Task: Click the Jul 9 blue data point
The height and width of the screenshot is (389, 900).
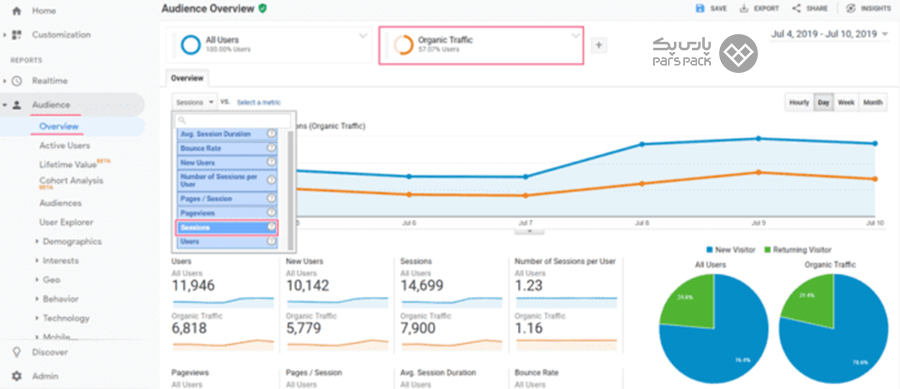Action: [x=758, y=138]
